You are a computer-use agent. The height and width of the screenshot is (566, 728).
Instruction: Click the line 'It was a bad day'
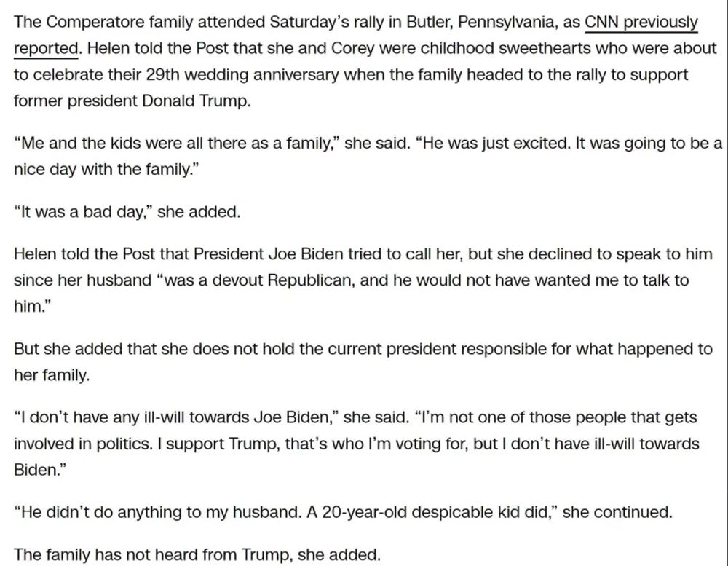click(x=127, y=212)
